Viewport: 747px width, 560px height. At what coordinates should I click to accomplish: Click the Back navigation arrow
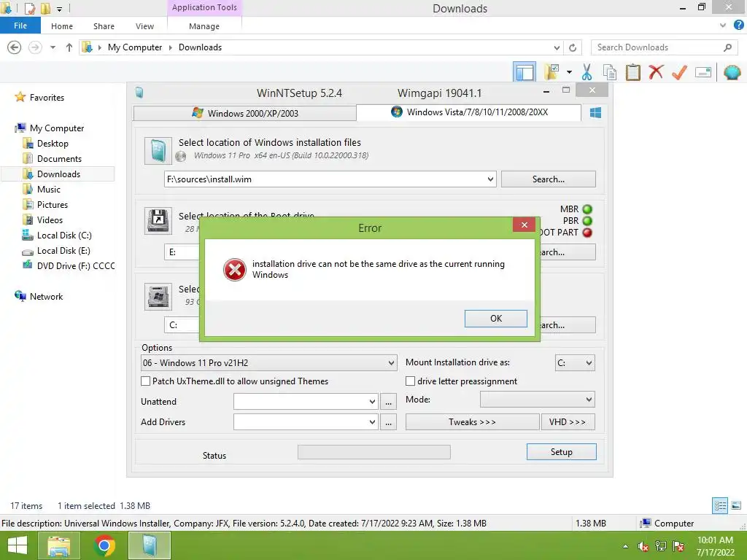pyautogui.click(x=15, y=47)
